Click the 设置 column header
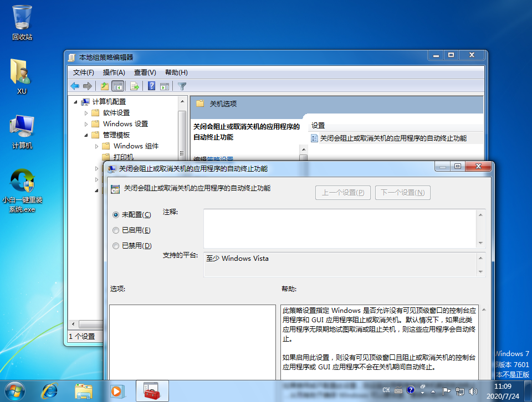Screen dimensions: 532x402 point(396,126)
